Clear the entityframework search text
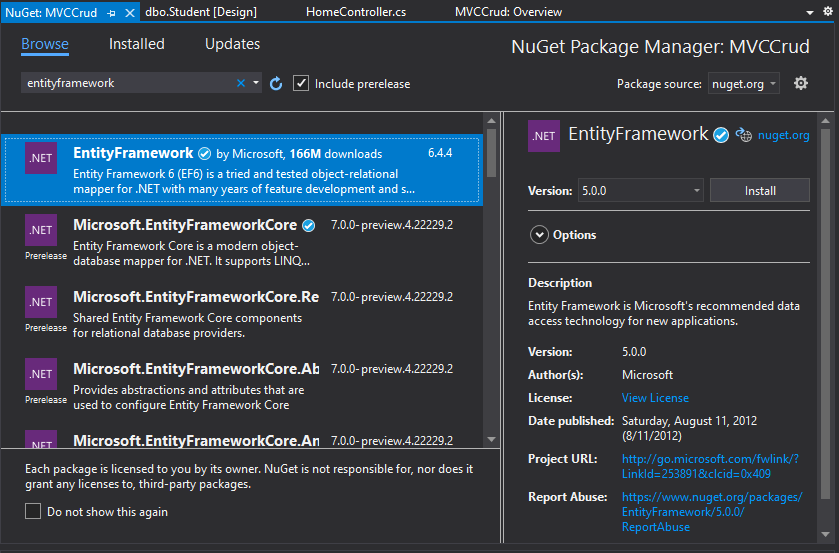Image resolution: width=839 pixels, height=553 pixels. (240, 84)
